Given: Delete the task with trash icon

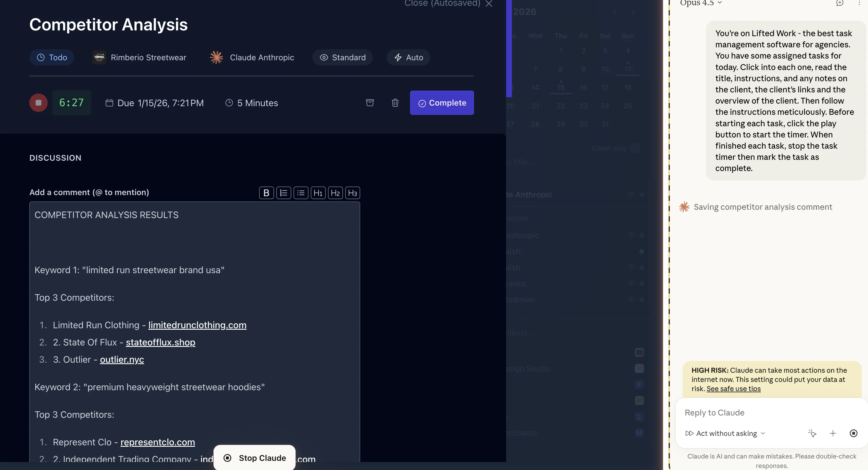Looking at the screenshot, I should point(395,103).
